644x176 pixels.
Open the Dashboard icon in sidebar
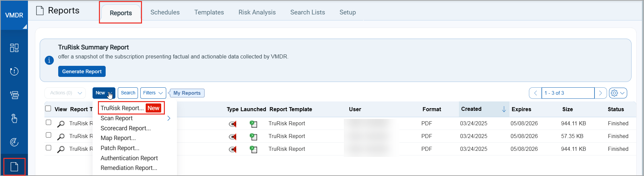coord(14,48)
